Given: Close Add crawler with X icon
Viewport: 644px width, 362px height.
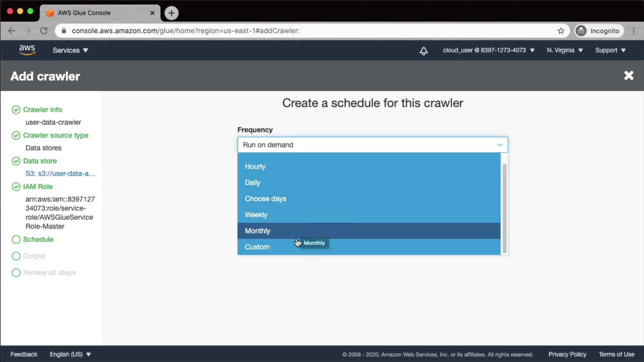Looking at the screenshot, I should [x=629, y=76].
